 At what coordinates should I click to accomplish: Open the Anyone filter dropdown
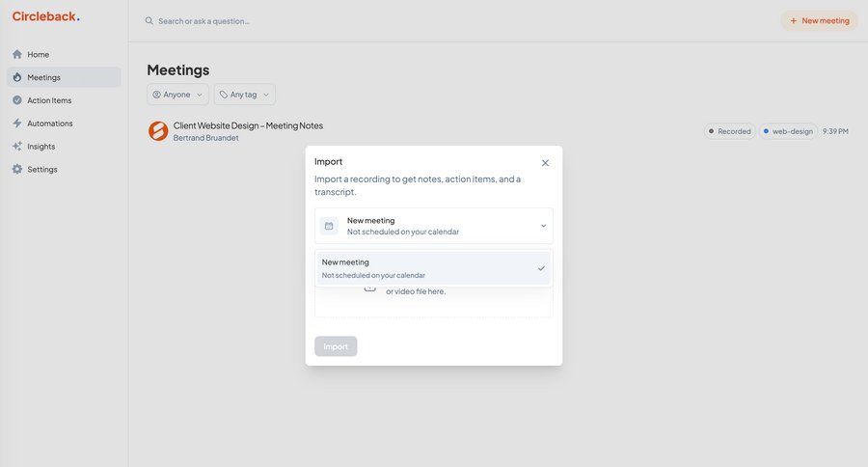(177, 95)
